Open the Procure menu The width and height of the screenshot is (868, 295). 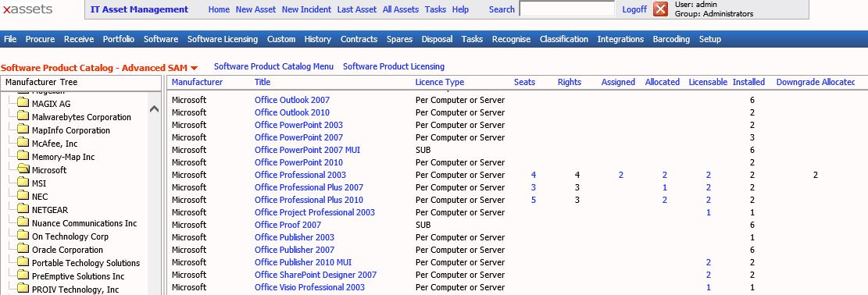40,39
